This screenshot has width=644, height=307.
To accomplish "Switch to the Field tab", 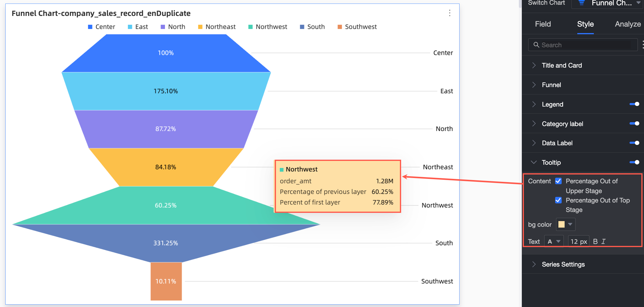I will [543, 24].
